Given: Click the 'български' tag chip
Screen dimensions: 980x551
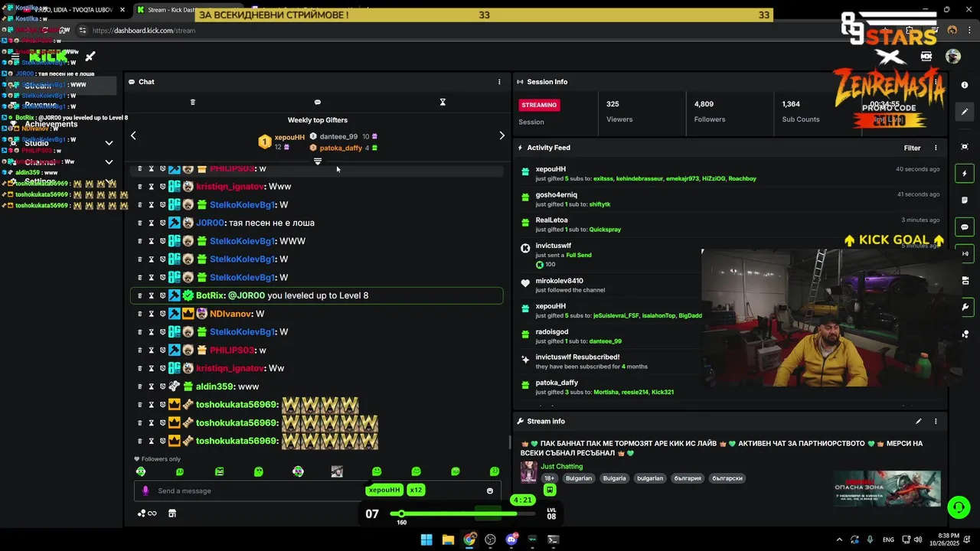Looking at the screenshot, I should (727, 478).
